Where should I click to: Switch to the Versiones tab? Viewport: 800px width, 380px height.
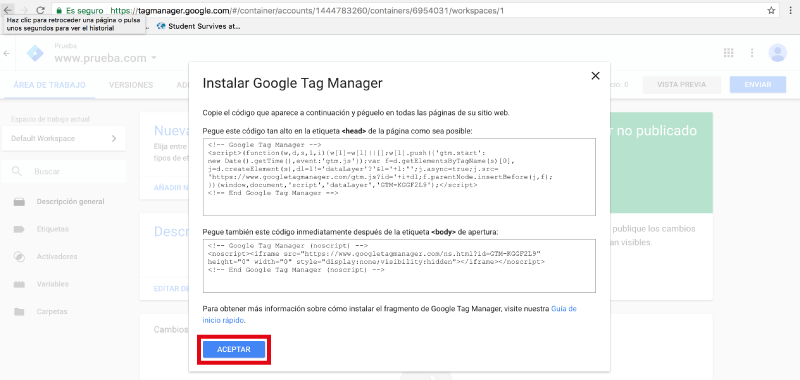[x=131, y=85]
